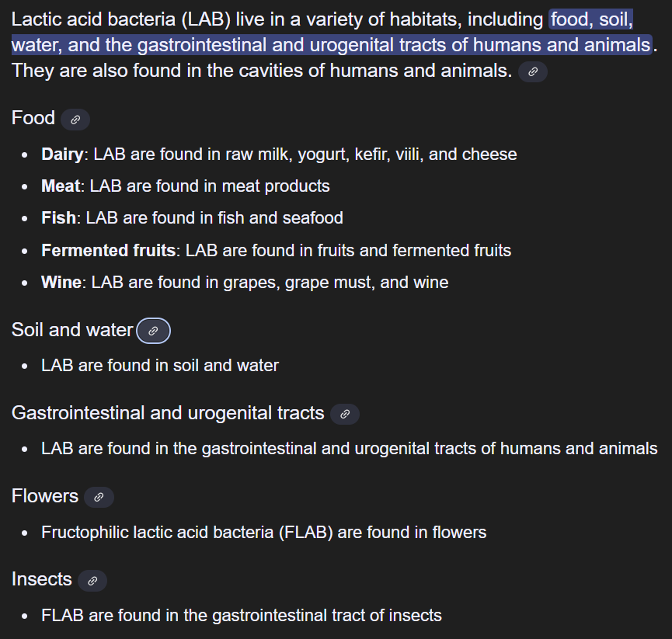Click the Gastrointestinal and urogenital tracts heading
Viewport: 672px width, 639px height.
click(168, 413)
